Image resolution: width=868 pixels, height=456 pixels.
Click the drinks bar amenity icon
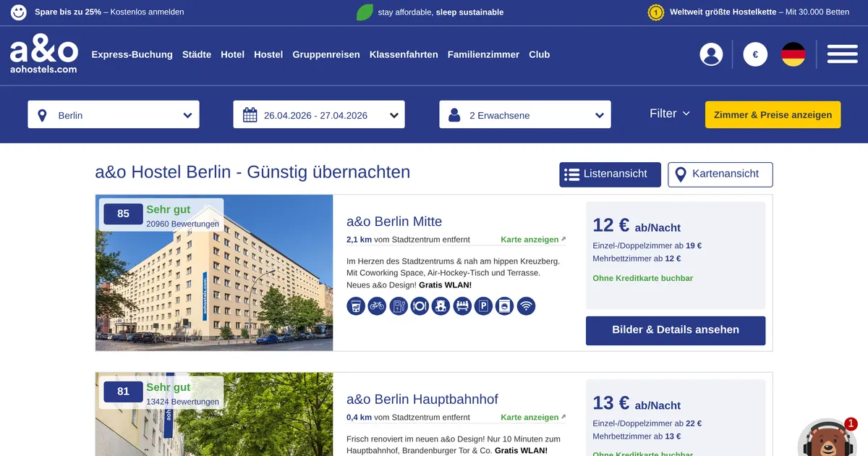356,306
